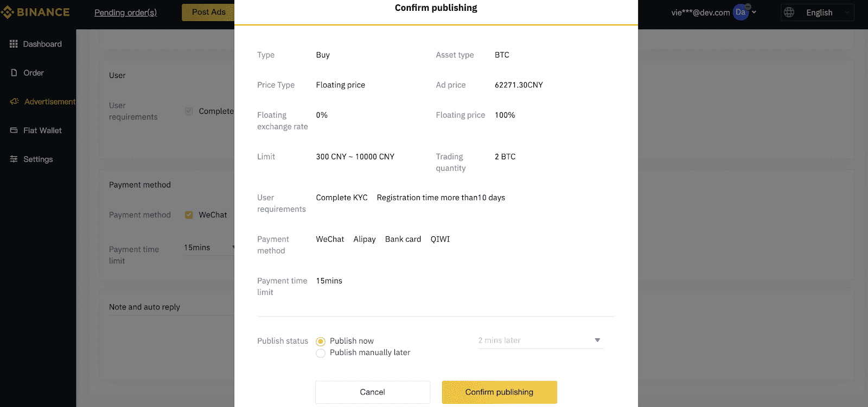Click the Ad price value 62271.30CNY

pos(519,85)
